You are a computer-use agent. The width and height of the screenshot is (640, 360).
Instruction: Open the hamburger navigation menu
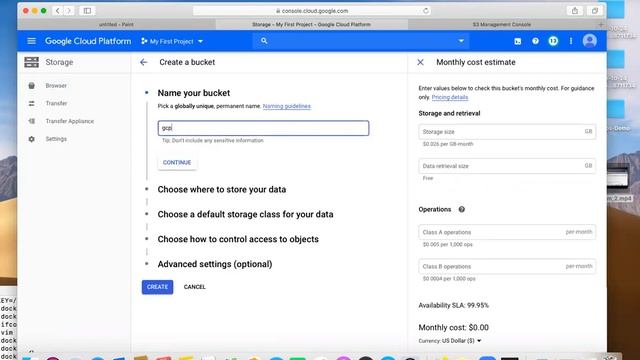[x=31, y=41]
